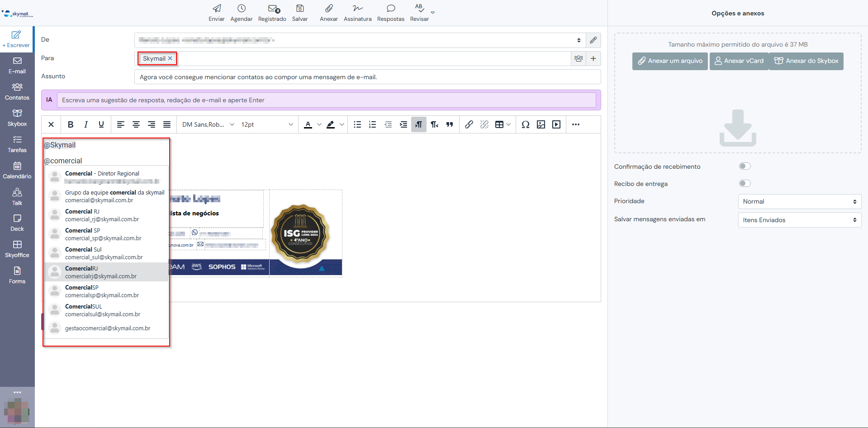Enable Confirmação de recebimento toggle
Viewport: 868px width, 428px height.
coord(745,166)
